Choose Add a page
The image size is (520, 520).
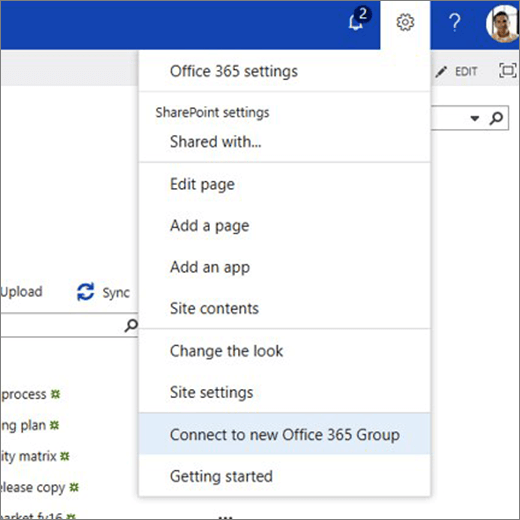(285, 226)
